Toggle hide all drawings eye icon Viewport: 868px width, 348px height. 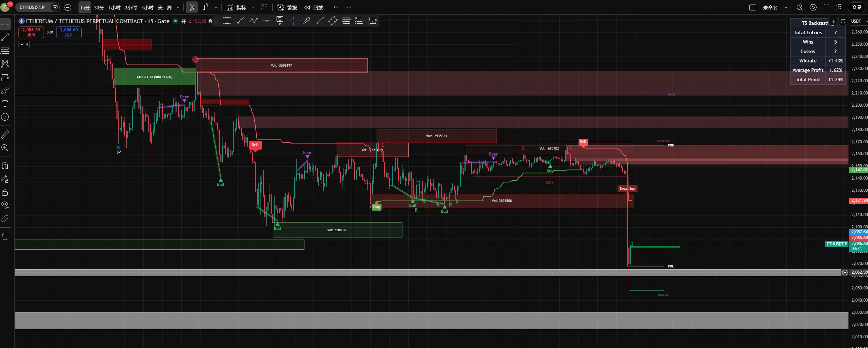point(5,205)
